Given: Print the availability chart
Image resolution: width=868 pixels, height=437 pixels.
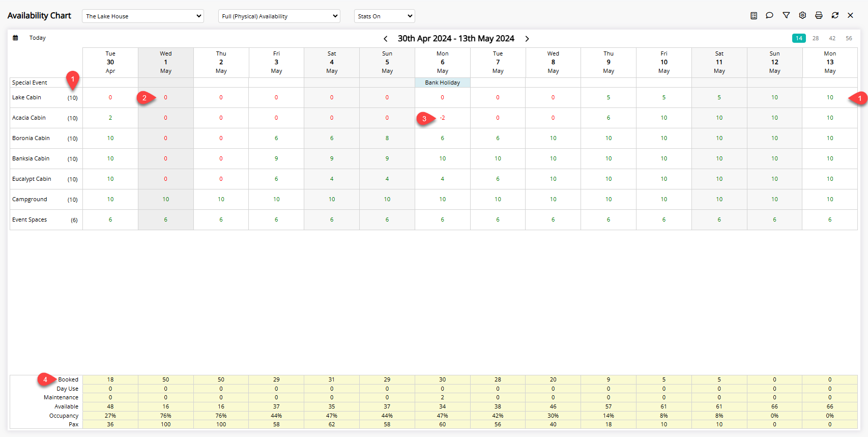Looking at the screenshot, I should (x=819, y=16).
